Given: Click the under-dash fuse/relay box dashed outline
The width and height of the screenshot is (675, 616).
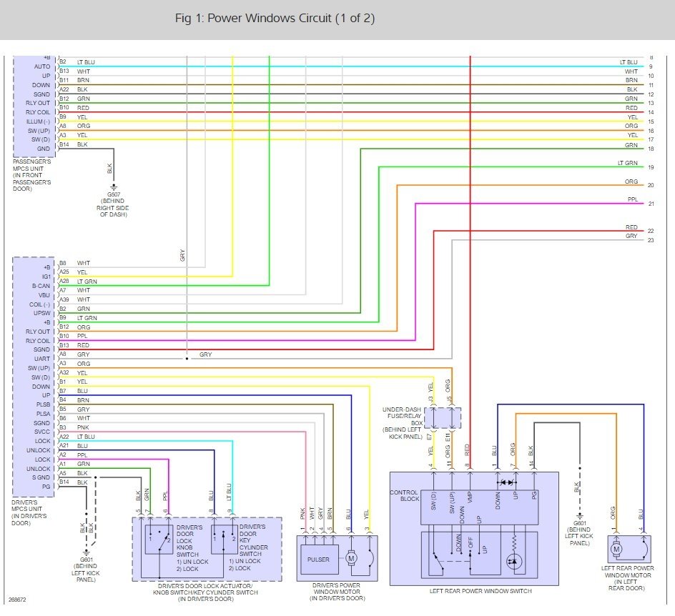Looking at the screenshot, I should click(x=443, y=418).
